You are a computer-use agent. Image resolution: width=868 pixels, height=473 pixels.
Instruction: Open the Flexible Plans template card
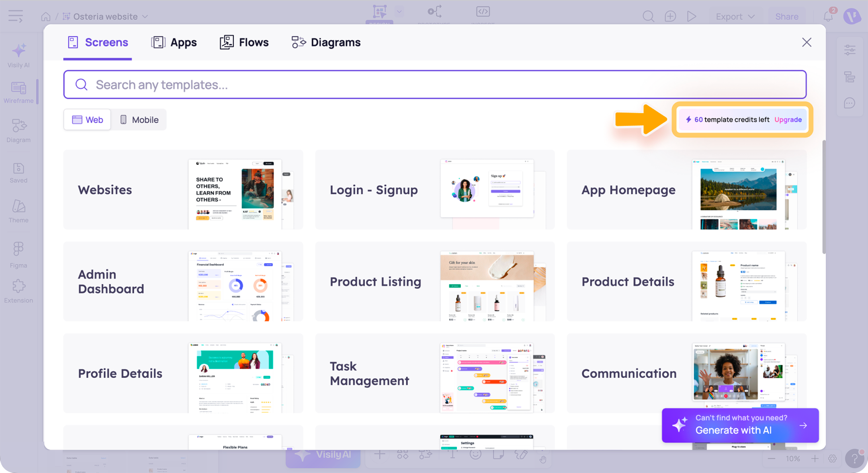pyautogui.click(x=183, y=438)
